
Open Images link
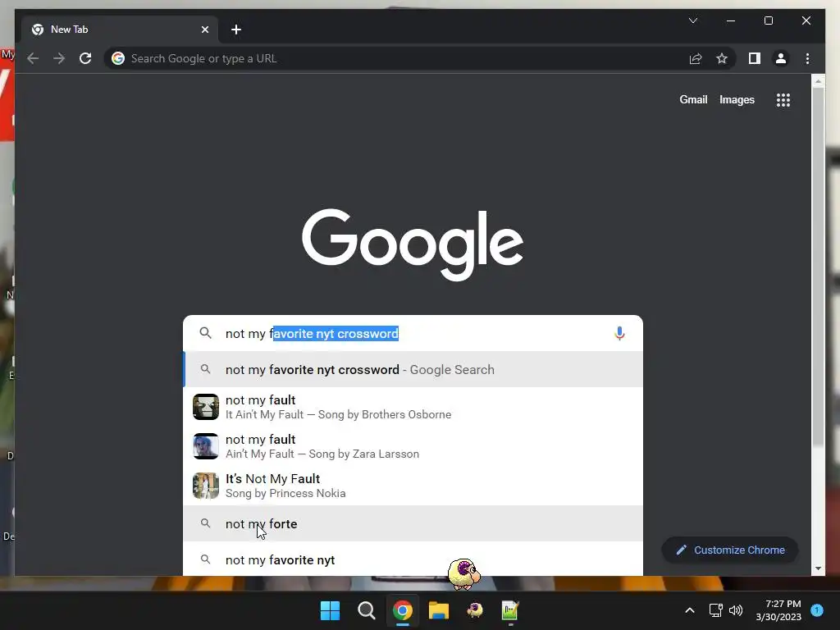click(x=737, y=99)
